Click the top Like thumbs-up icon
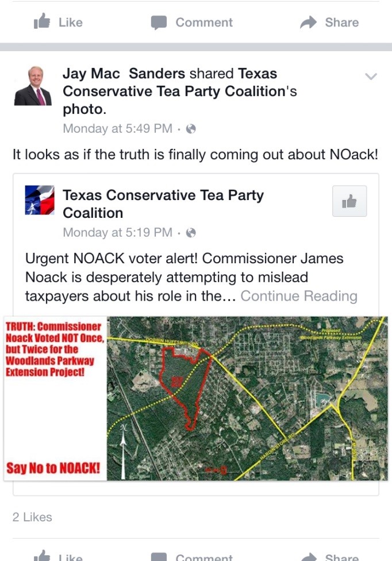 (42, 21)
